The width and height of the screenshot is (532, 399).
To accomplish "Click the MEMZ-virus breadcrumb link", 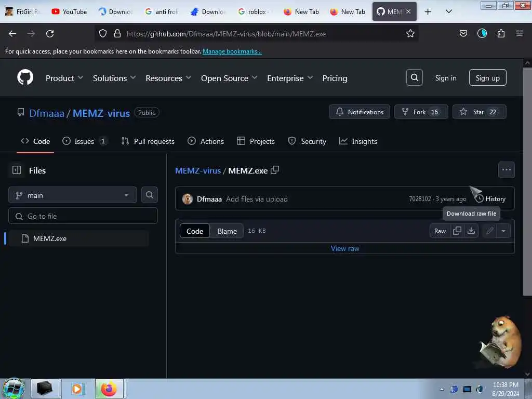I will (198, 170).
